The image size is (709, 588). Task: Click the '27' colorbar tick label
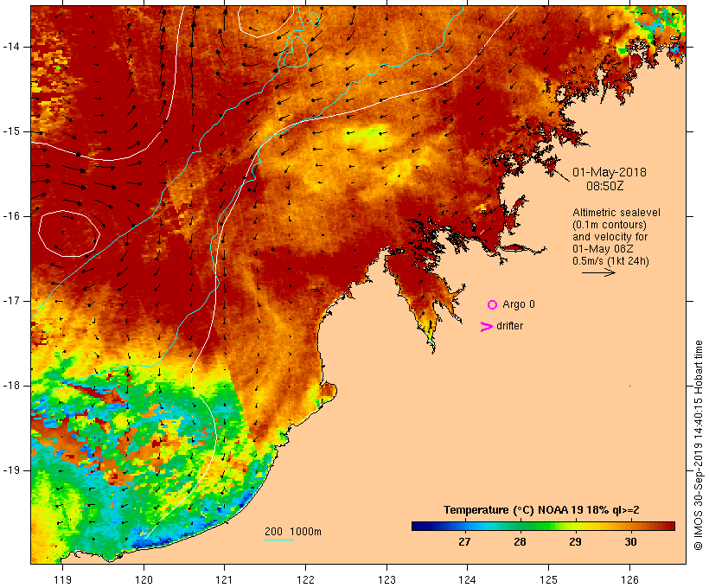464,541
